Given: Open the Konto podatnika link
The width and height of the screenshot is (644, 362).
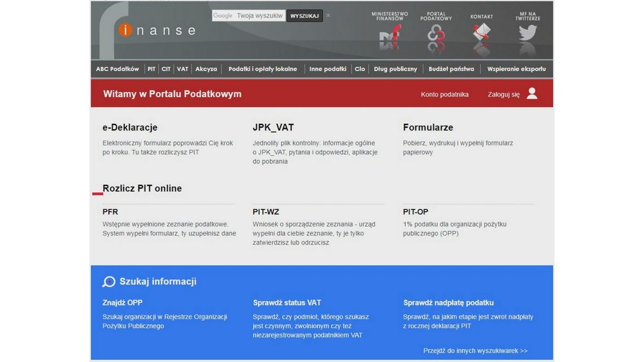Looking at the screenshot, I should click(445, 94).
